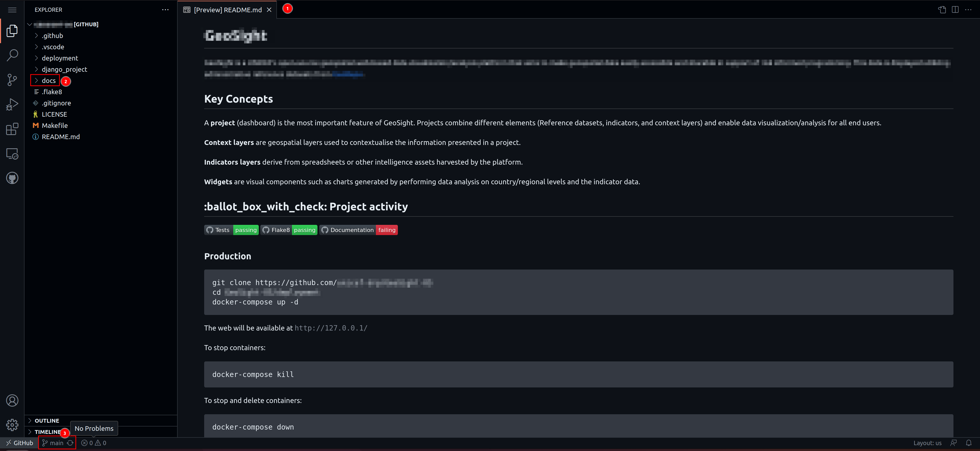Click the git clone code block

(578, 292)
